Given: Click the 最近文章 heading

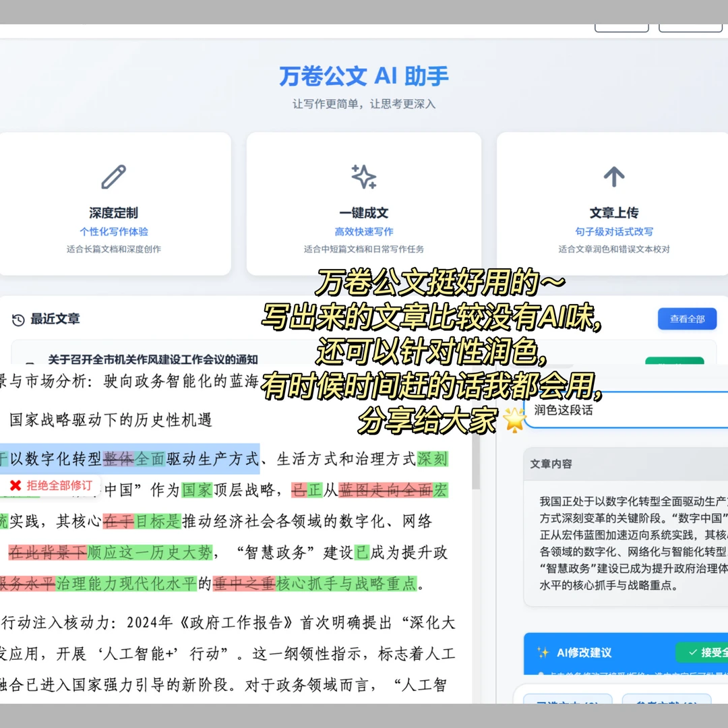Looking at the screenshot, I should click(x=55, y=319).
